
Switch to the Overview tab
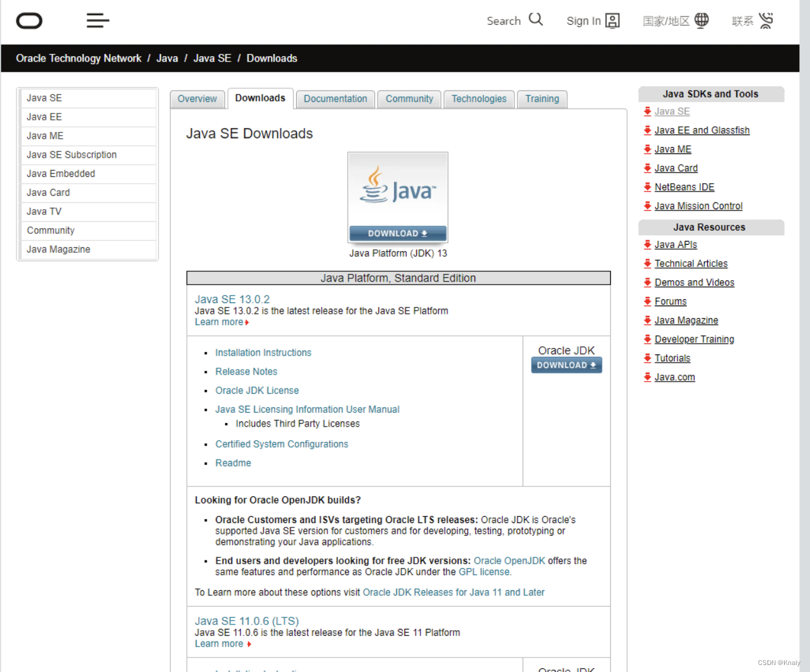197,99
